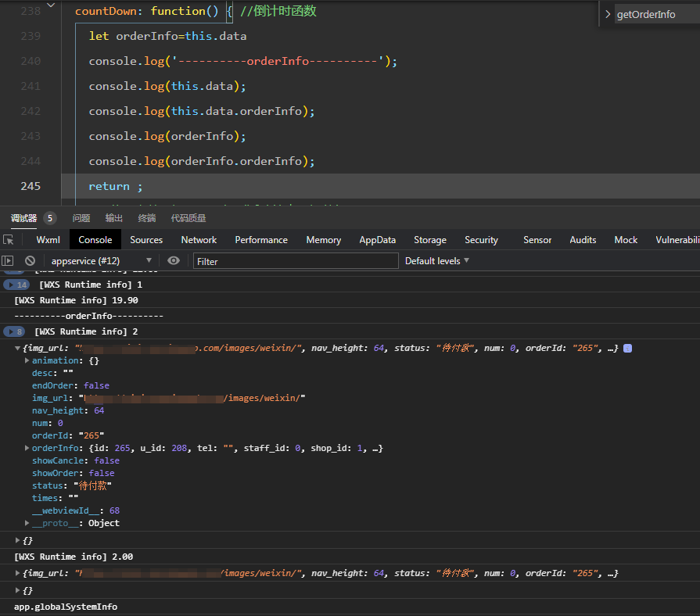Expand the grouped 8 WXS Runtime info messages
Screen dimensions: 700x616
[x=14, y=331]
